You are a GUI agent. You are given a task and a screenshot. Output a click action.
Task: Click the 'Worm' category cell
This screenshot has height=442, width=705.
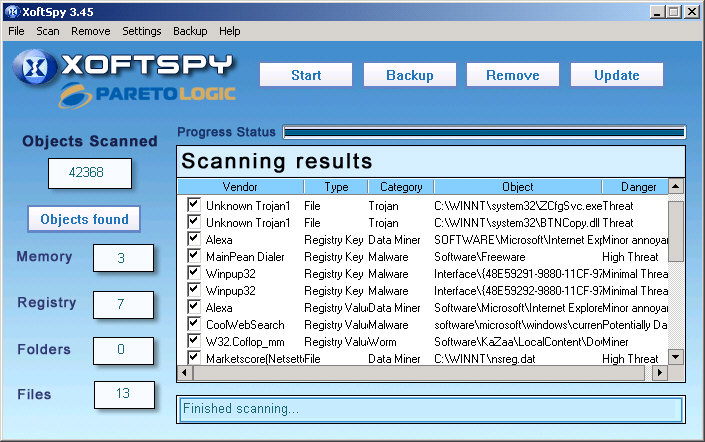tap(382, 342)
